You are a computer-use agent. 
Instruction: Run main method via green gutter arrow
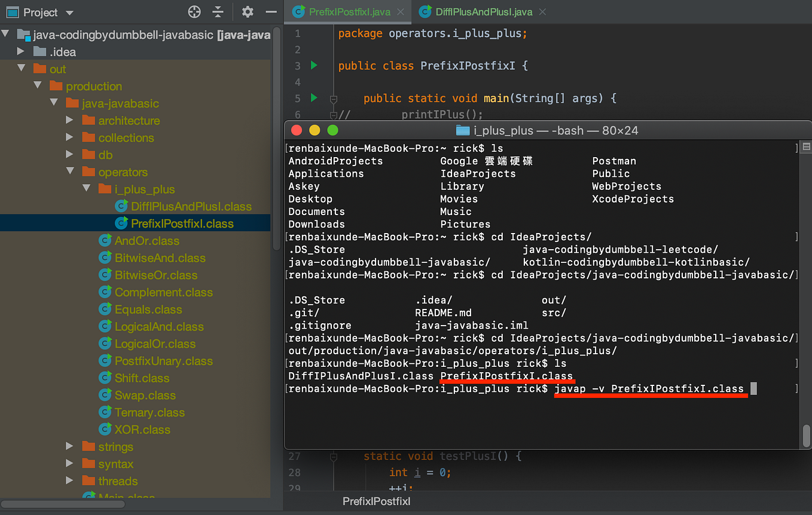click(313, 98)
